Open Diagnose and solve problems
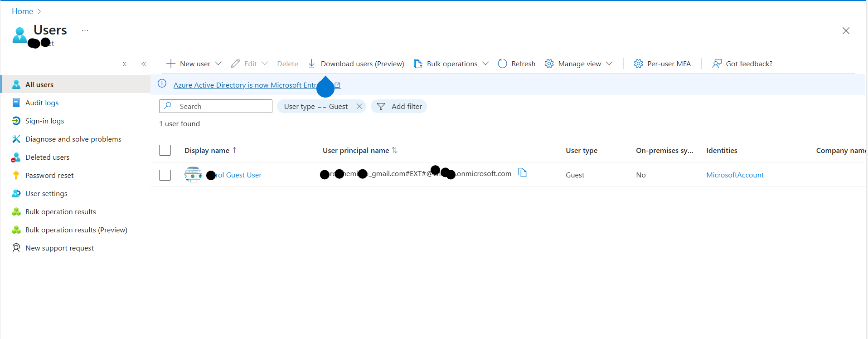The height and width of the screenshot is (339, 868). pos(73,139)
